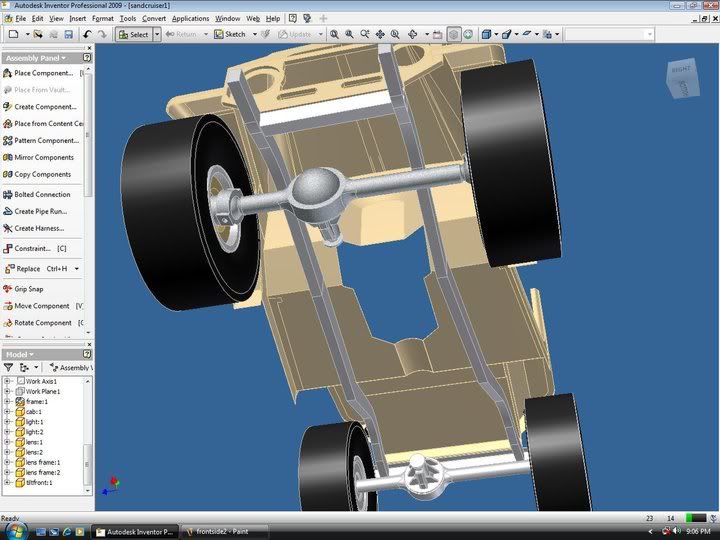Expand the Work Plane1 tree node
Viewport: 720px width, 540px height.
tap(7, 391)
